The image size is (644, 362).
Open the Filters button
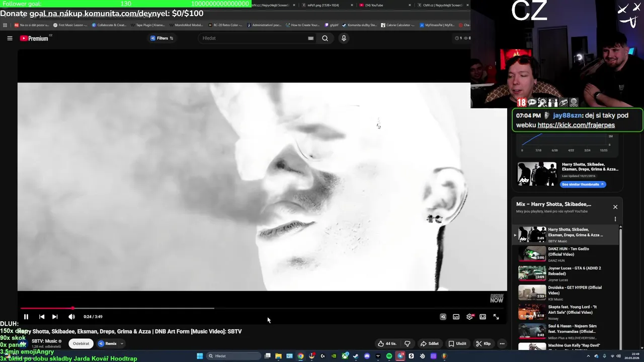(162, 38)
